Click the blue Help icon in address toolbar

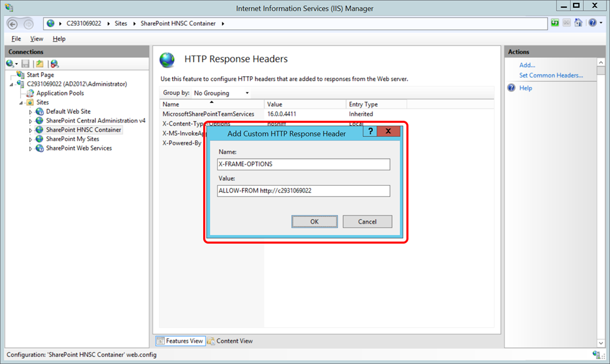pos(592,23)
